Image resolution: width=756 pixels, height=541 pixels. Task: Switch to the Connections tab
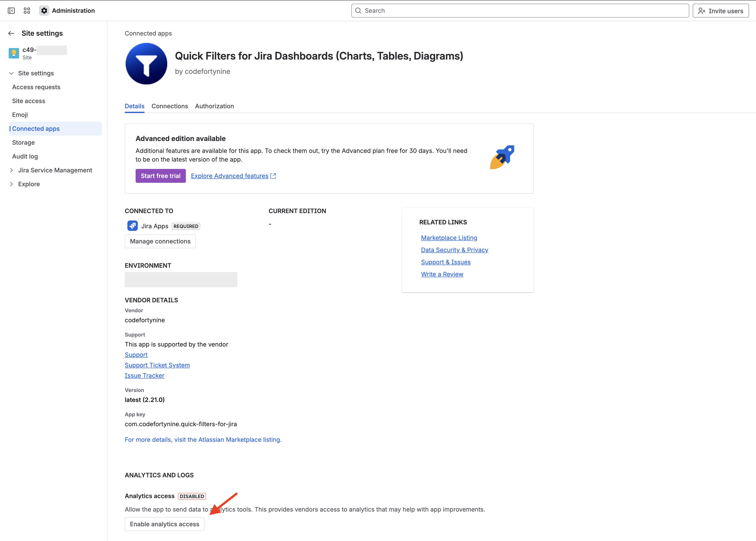[170, 106]
